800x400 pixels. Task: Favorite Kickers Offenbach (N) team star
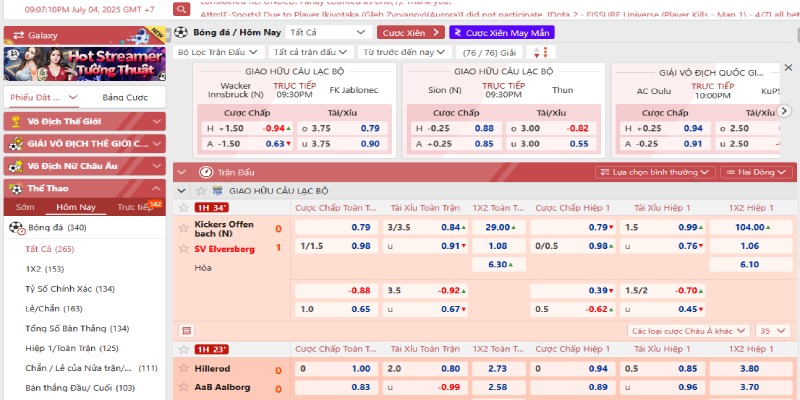184,228
